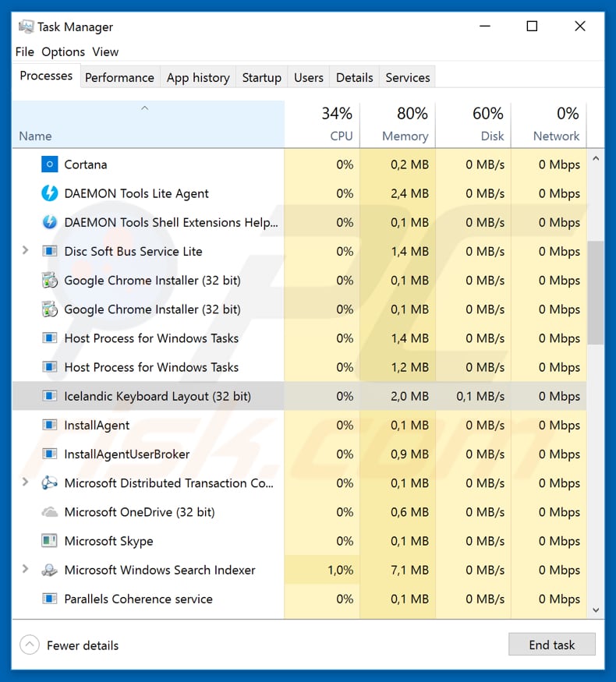616x682 pixels.
Task: Click the Parallels Coherence service icon
Action: click(x=50, y=599)
